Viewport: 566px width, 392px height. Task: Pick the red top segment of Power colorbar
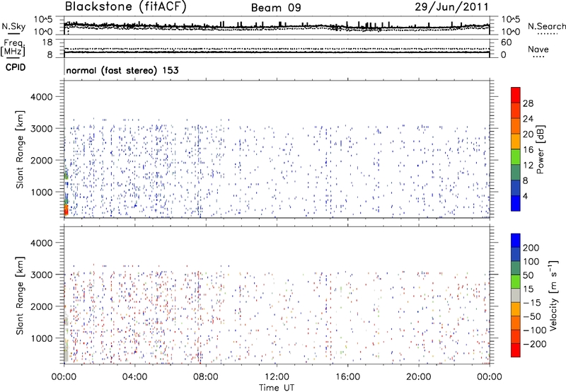[x=516, y=95]
